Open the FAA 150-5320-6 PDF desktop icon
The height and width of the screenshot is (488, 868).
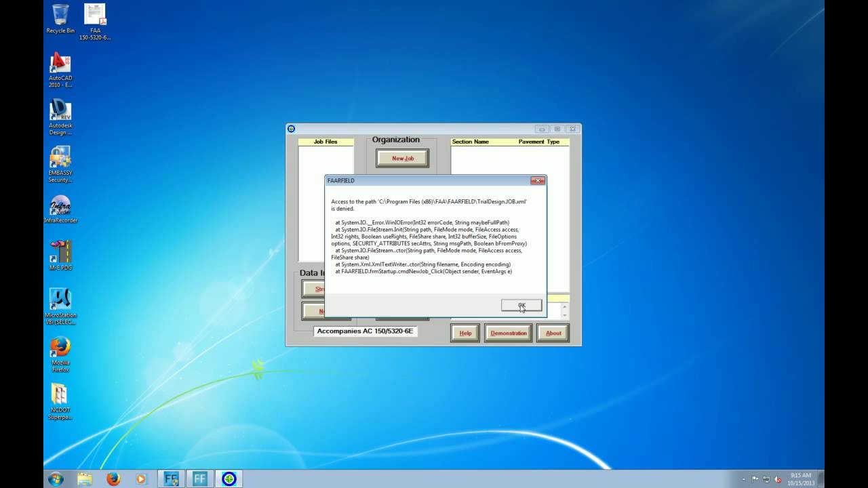click(95, 22)
